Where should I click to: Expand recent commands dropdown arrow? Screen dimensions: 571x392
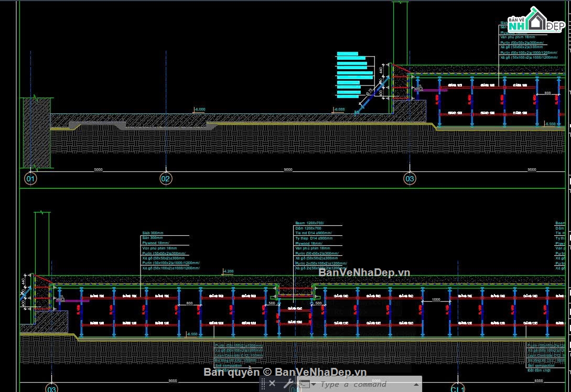[314, 384]
